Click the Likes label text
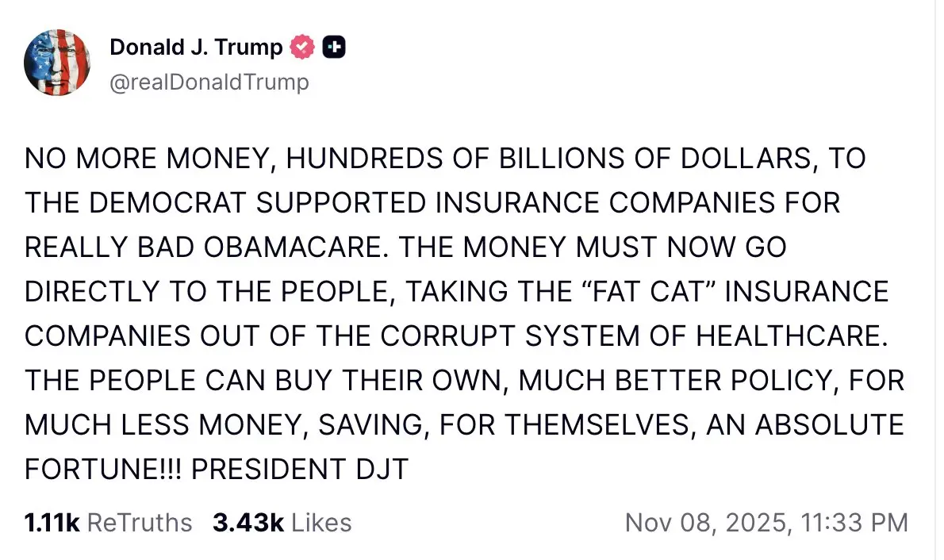 (321, 523)
